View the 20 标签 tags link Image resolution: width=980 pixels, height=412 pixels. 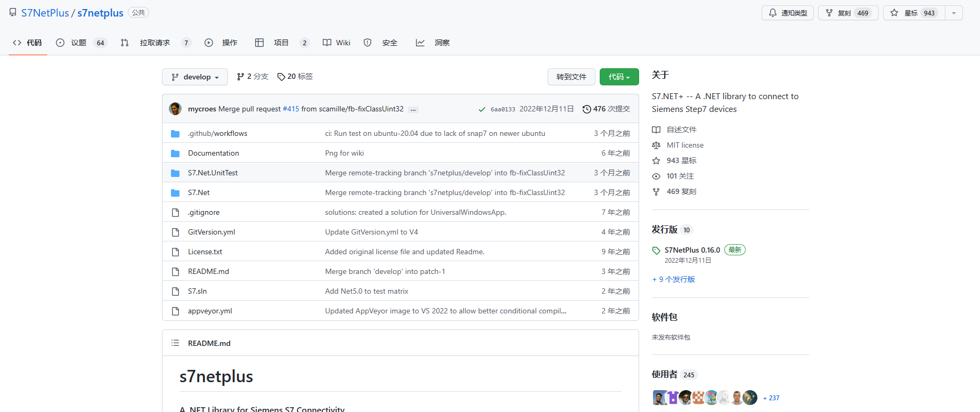click(295, 77)
